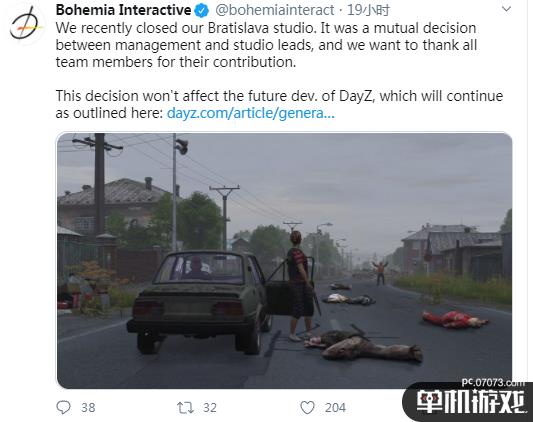533x422 pixels.
Task: Open the attached DayZ street image
Action: (x=285, y=260)
